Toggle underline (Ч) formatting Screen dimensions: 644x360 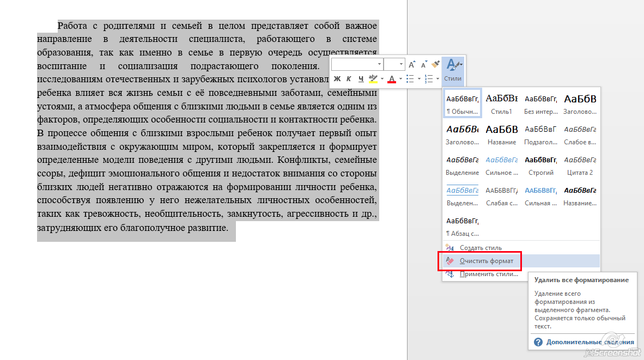coord(360,79)
